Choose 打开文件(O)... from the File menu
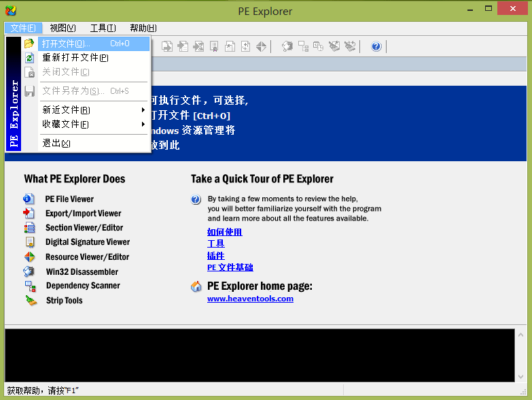Viewport: 532px width, 400px height. pos(94,44)
